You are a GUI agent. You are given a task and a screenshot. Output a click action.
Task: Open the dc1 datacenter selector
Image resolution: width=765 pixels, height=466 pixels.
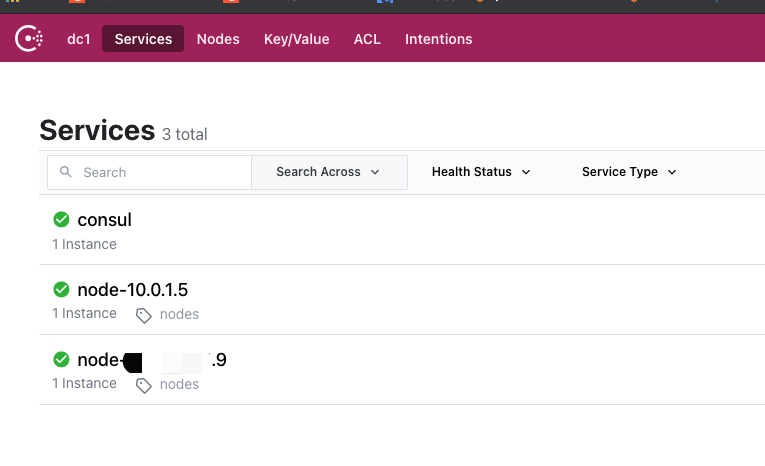point(79,39)
